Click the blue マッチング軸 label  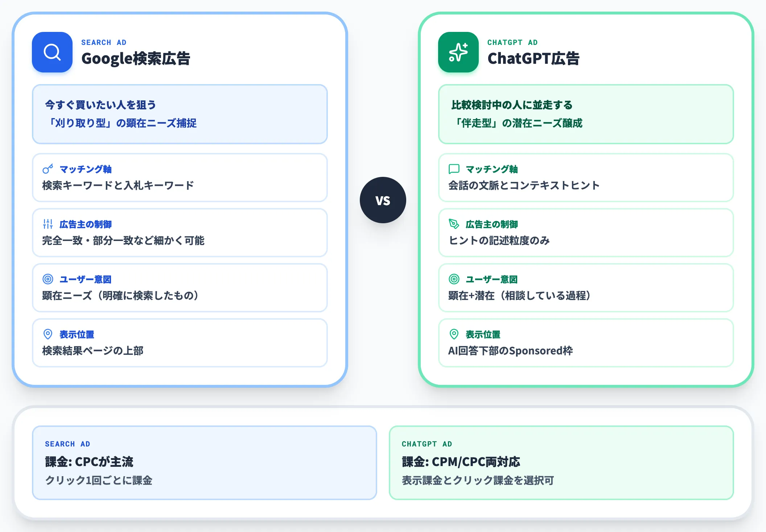[x=86, y=169]
